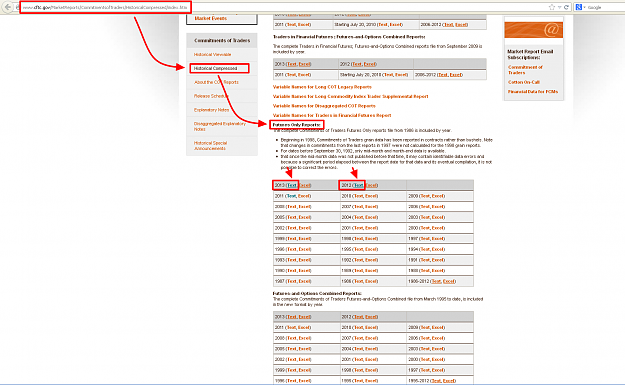
Task: Open Variable Names for Commodity Index Trader Supplemental
Action: click(x=350, y=96)
